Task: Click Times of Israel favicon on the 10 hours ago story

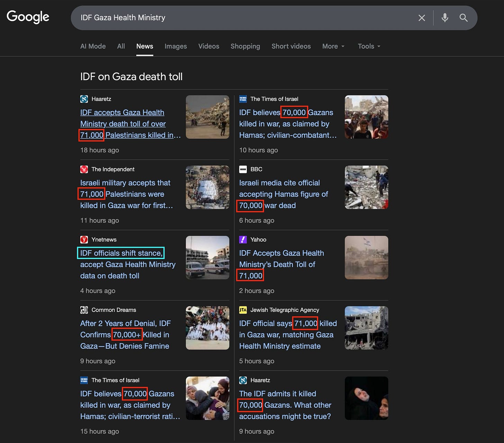Action: pos(243,99)
